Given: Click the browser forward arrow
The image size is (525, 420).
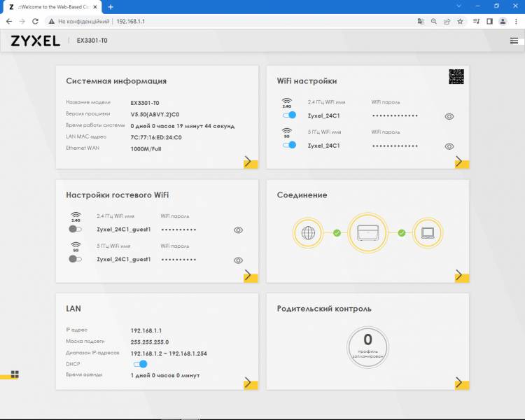Looking at the screenshot, I should click(22, 21).
